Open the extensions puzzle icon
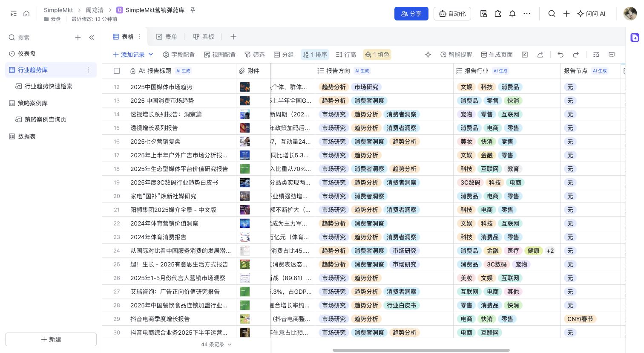The height and width of the screenshot is (353, 644). pyautogui.click(x=498, y=14)
